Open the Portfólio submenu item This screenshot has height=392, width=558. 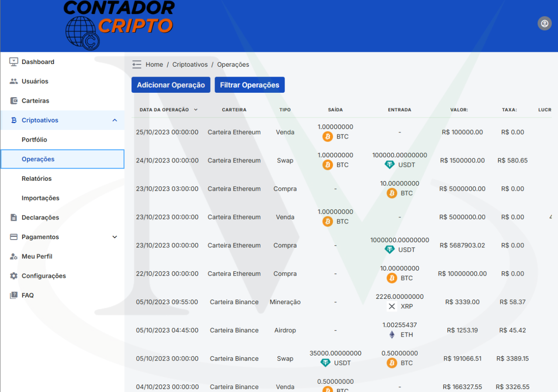(34, 140)
